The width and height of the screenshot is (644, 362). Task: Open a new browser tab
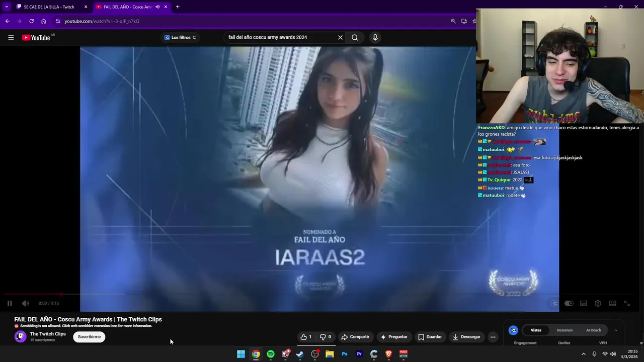178,7
